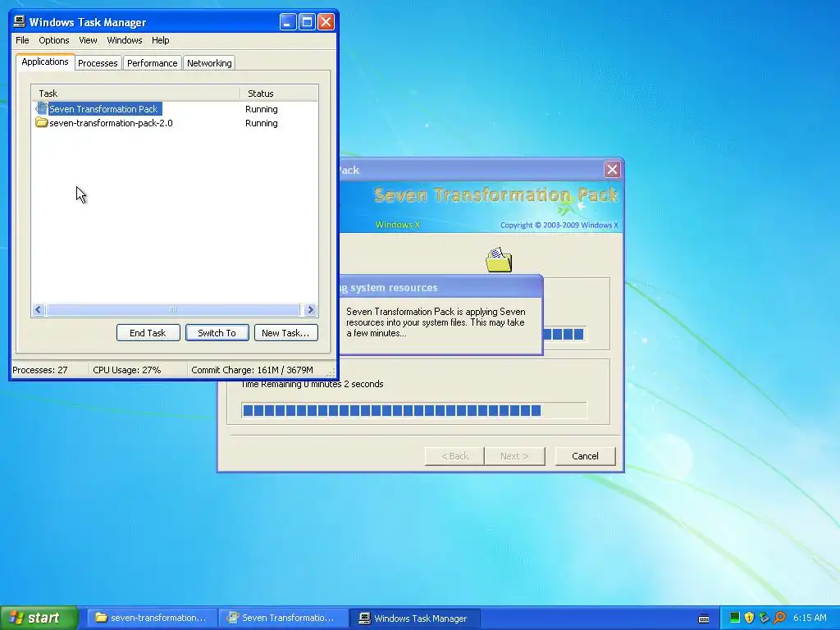Close the Windows Task Manager window

click(x=326, y=22)
